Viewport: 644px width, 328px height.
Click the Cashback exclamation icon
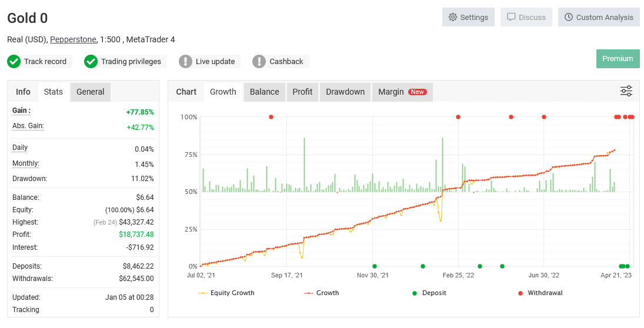pos(259,61)
